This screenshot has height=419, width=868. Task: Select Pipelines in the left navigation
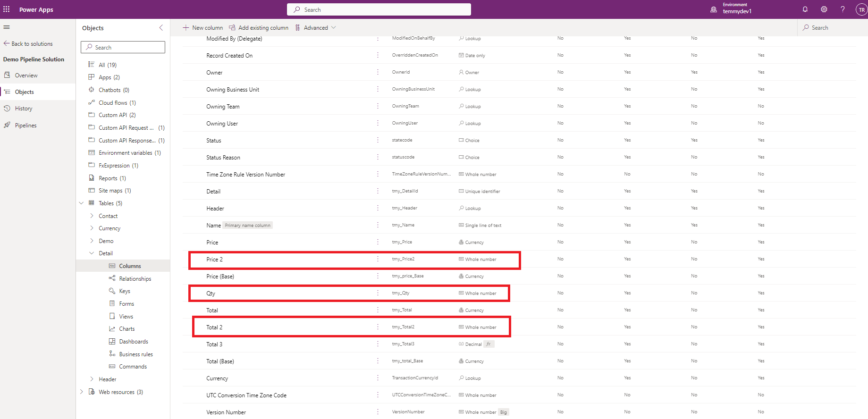pos(38,125)
